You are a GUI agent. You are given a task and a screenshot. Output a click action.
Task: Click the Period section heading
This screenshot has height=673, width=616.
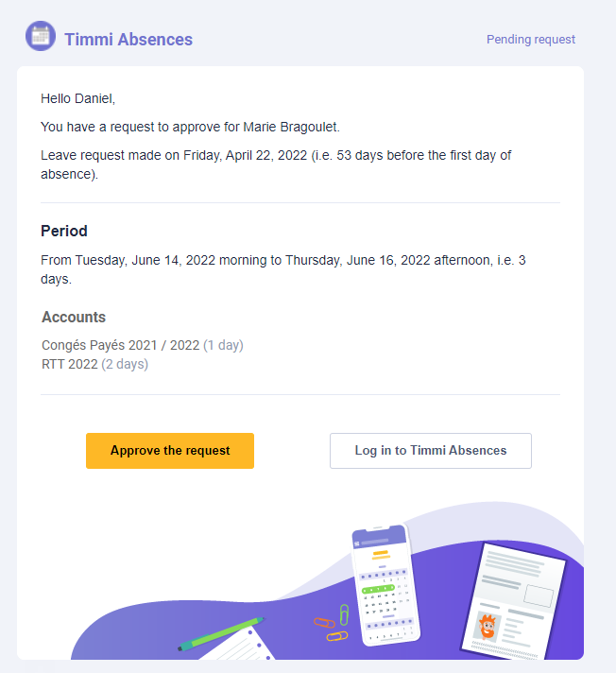[x=64, y=231]
